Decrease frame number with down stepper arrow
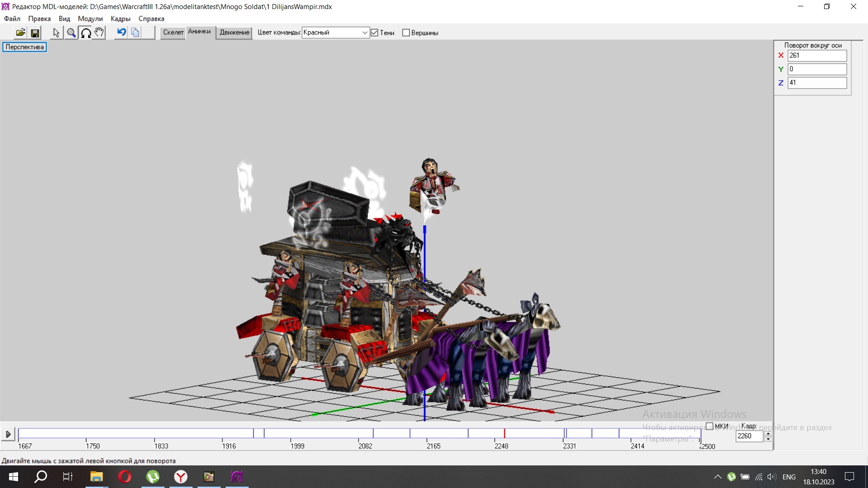The width and height of the screenshot is (868, 488). click(768, 439)
